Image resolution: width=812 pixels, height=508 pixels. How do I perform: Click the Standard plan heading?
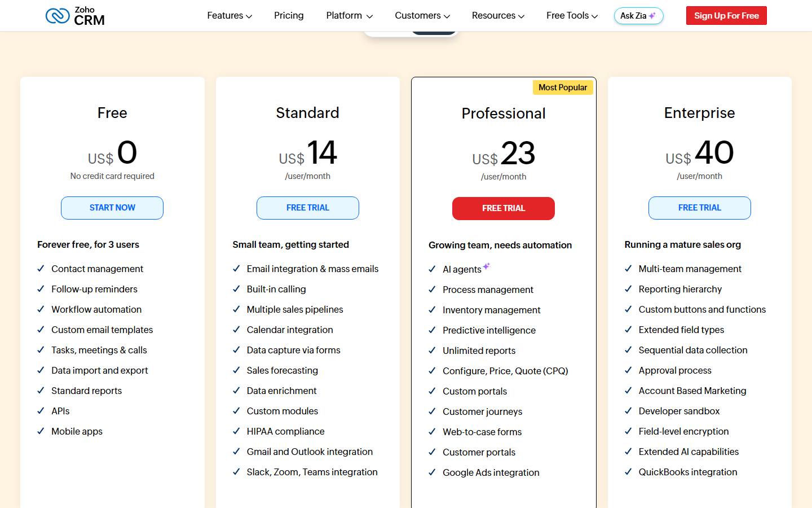point(308,113)
